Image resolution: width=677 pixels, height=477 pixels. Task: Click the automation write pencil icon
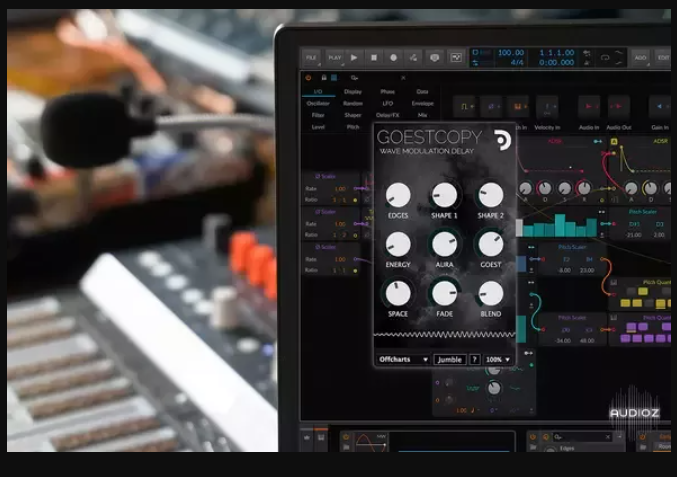413,57
